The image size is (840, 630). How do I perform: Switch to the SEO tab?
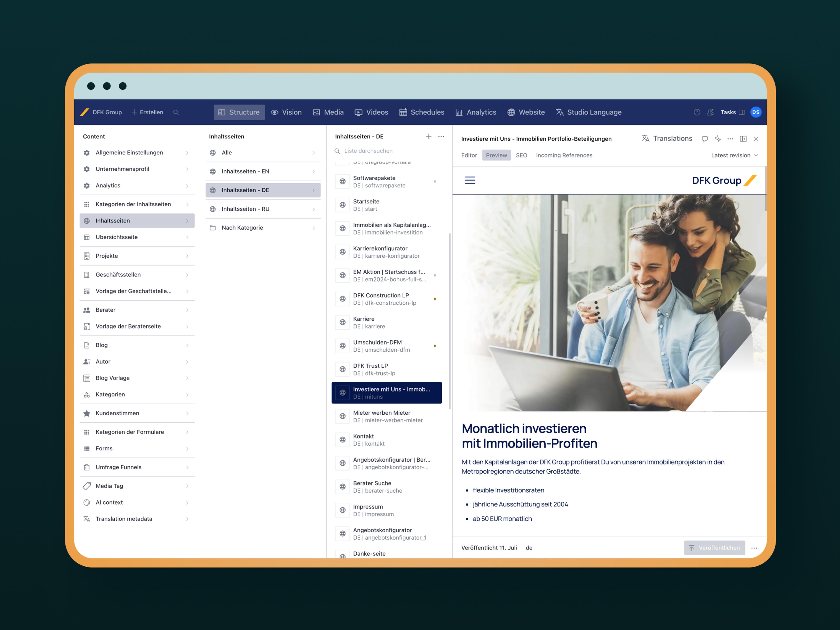click(521, 155)
